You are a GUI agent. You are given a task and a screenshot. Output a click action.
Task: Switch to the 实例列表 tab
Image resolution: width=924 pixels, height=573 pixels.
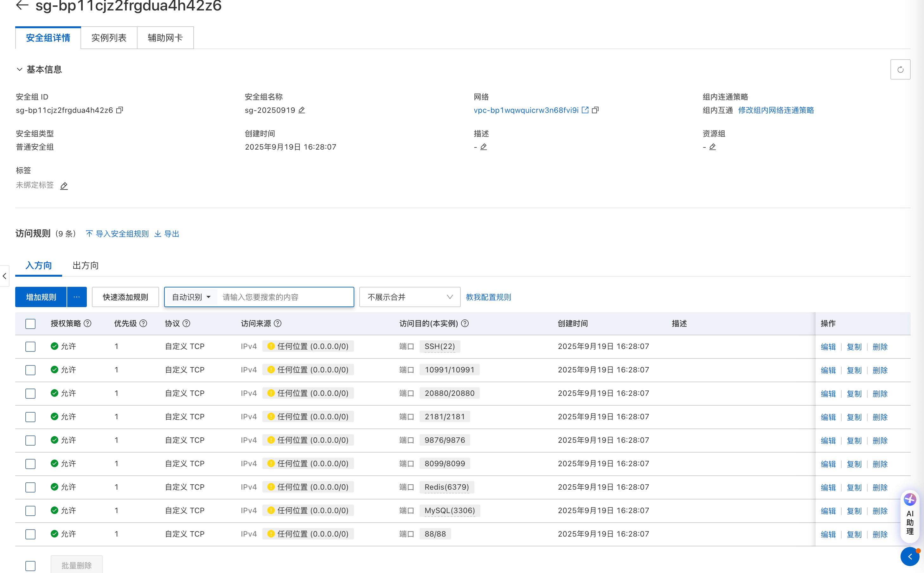click(109, 37)
